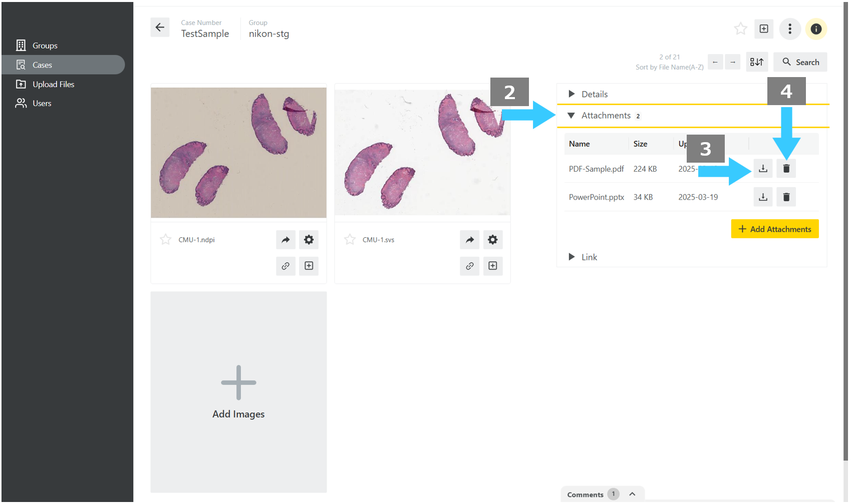Open the three-dot more options menu
The image size is (852, 504).
point(790,29)
